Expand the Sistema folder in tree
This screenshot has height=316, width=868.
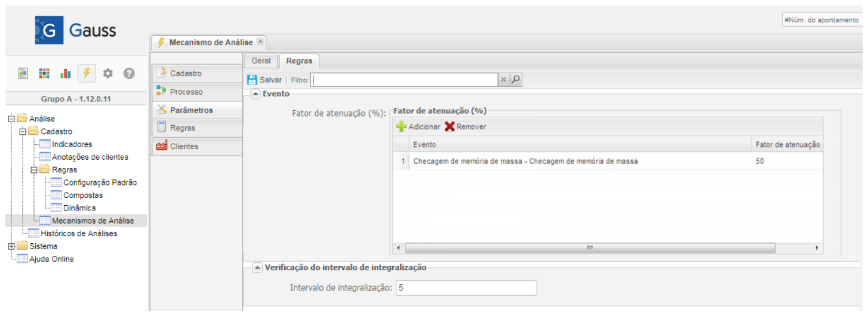coord(11,246)
